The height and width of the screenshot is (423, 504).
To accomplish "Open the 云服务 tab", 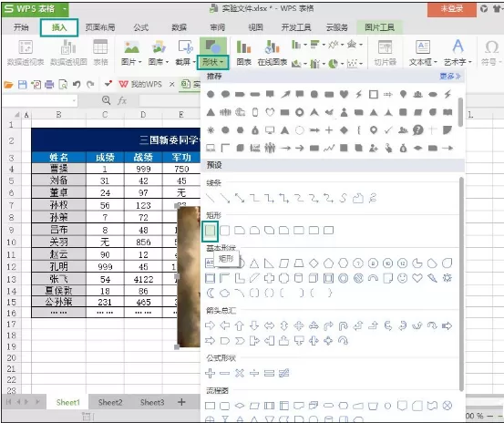I will click(337, 27).
